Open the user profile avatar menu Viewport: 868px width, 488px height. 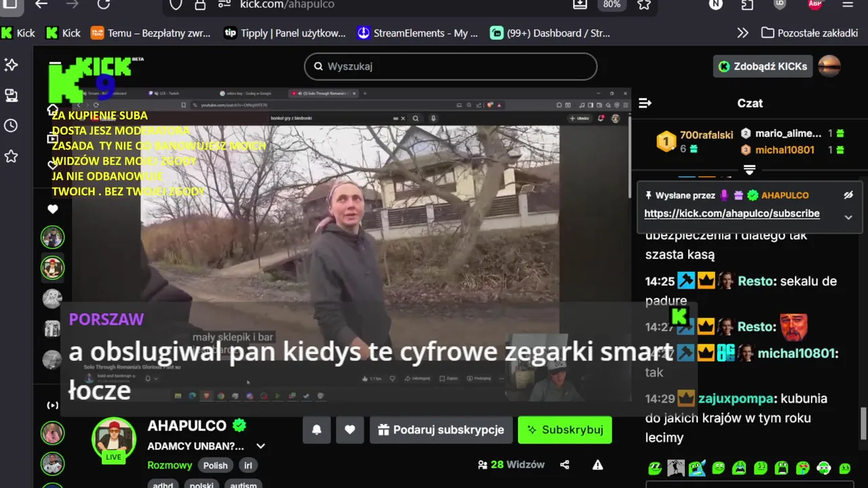[829, 66]
